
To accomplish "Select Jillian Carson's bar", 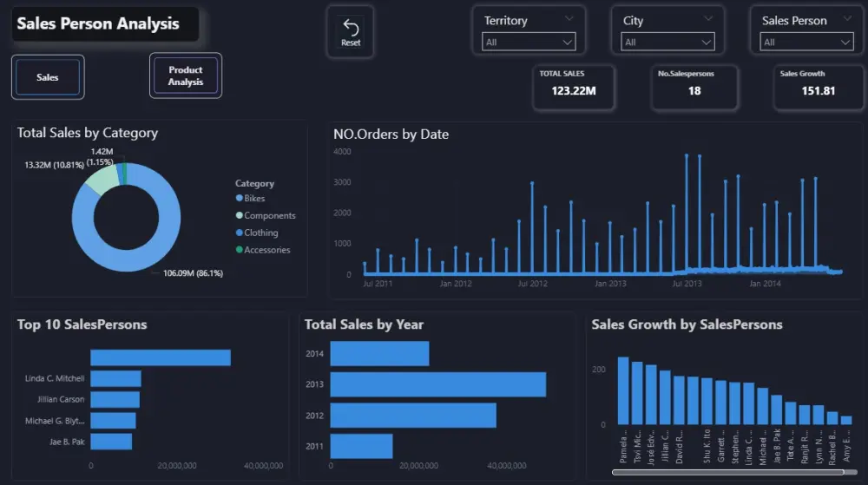I will click(x=115, y=399).
